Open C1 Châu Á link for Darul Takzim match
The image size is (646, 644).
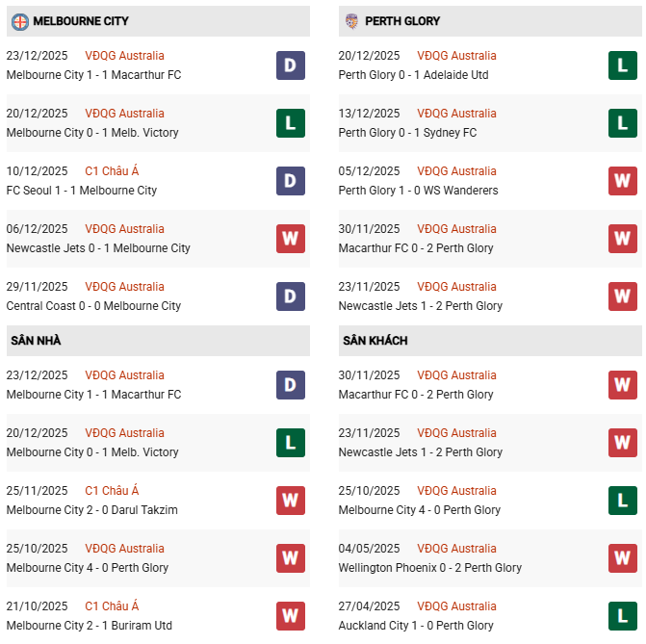(112, 491)
